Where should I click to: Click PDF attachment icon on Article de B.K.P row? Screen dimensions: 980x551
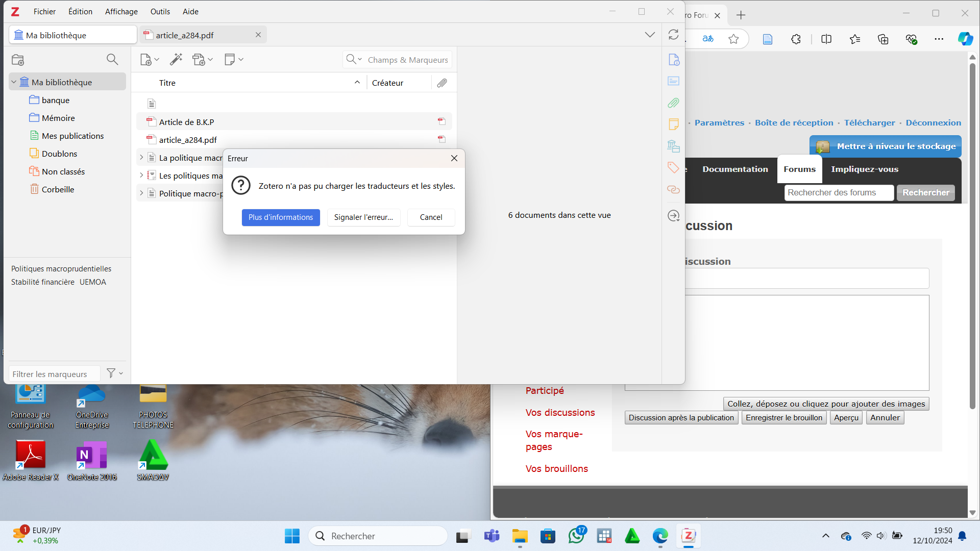[442, 121]
